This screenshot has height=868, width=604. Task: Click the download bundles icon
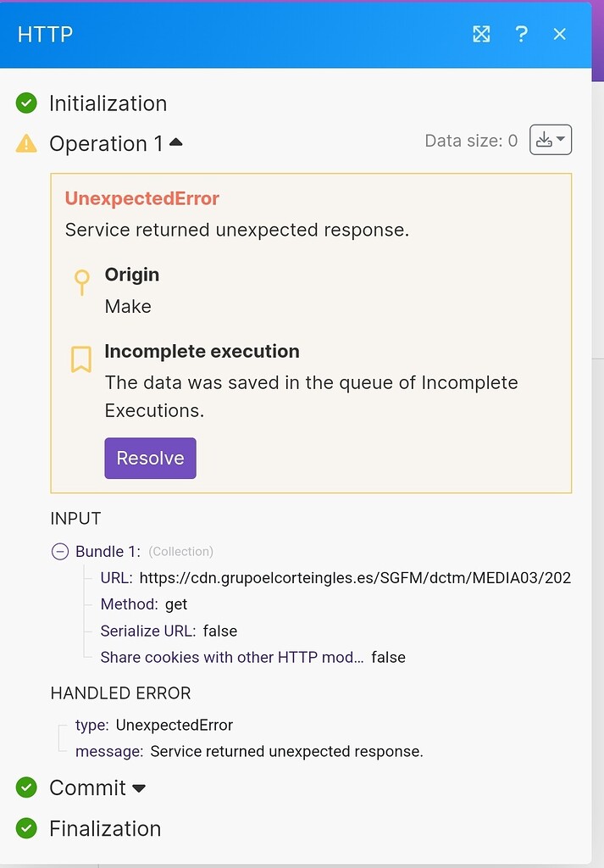[x=546, y=139]
